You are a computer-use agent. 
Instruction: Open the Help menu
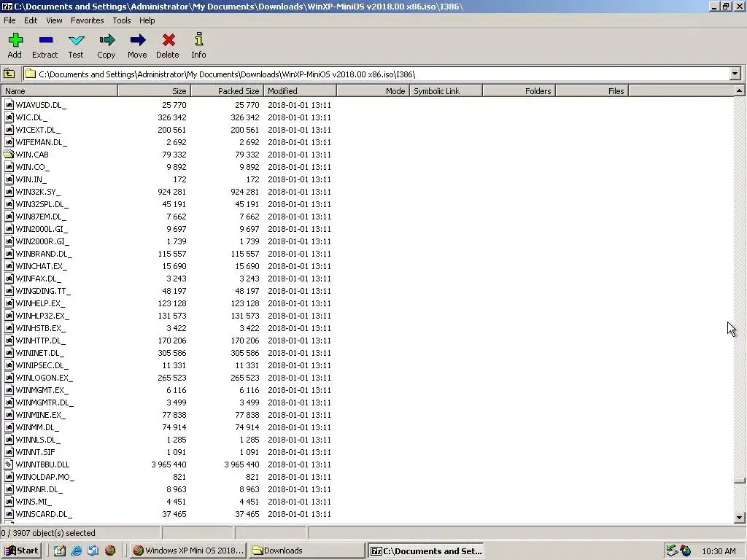[147, 20]
